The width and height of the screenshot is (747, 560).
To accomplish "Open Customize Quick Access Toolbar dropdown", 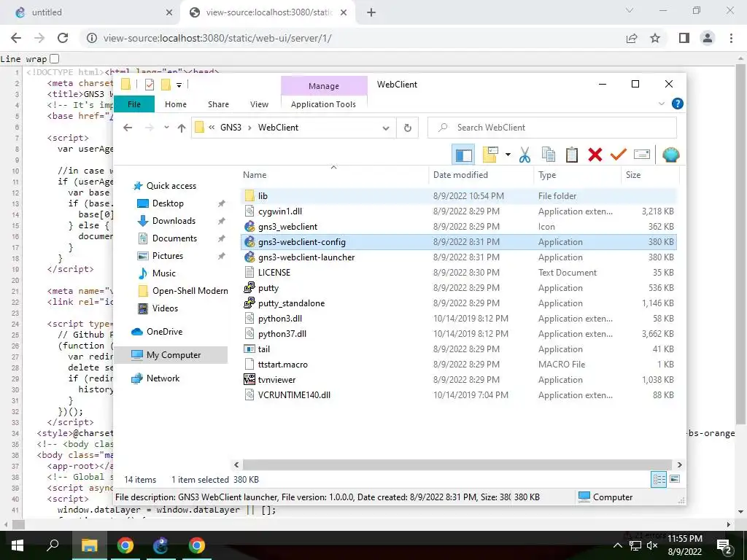I will pyautogui.click(x=179, y=85).
